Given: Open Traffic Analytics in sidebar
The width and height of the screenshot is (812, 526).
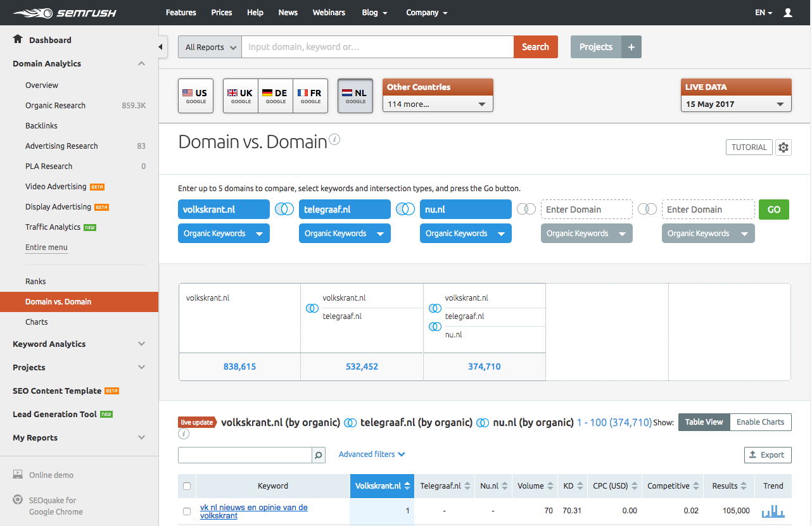Looking at the screenshot, I should 53,227.
